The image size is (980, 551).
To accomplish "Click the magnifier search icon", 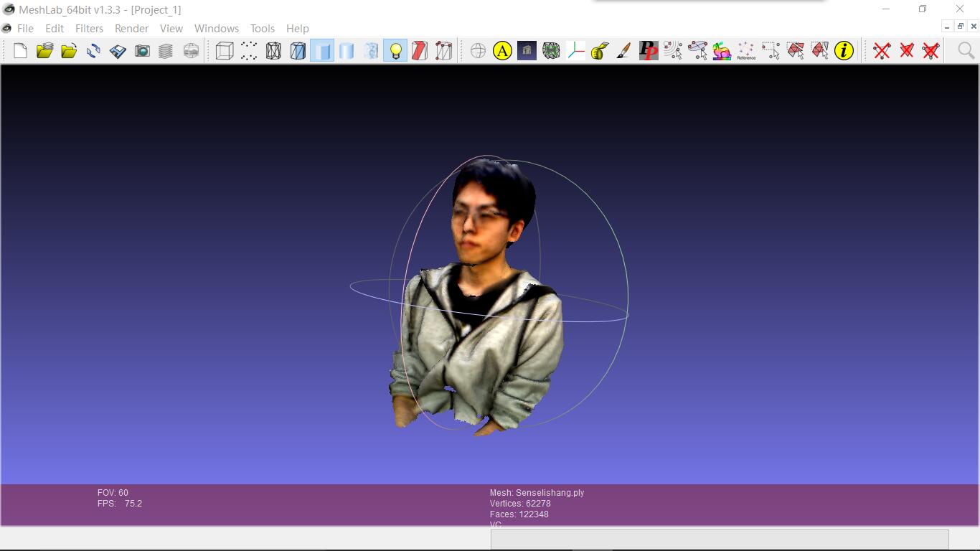I will coord(966,50).
